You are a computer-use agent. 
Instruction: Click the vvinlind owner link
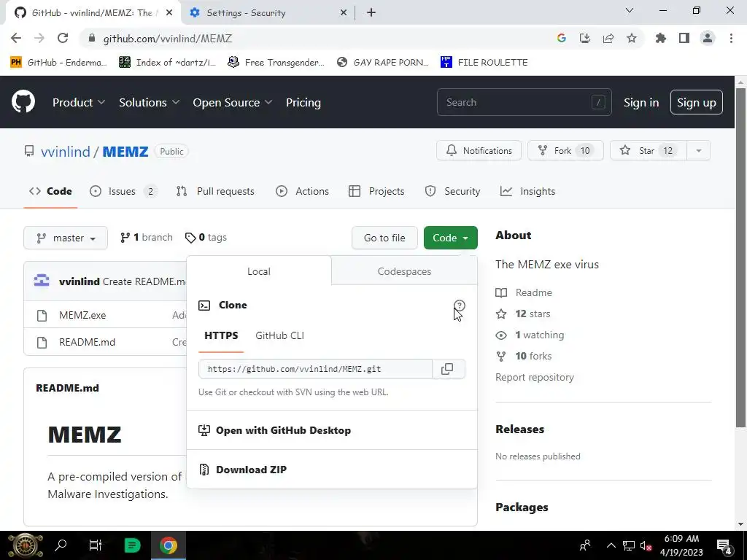(65, 152)
